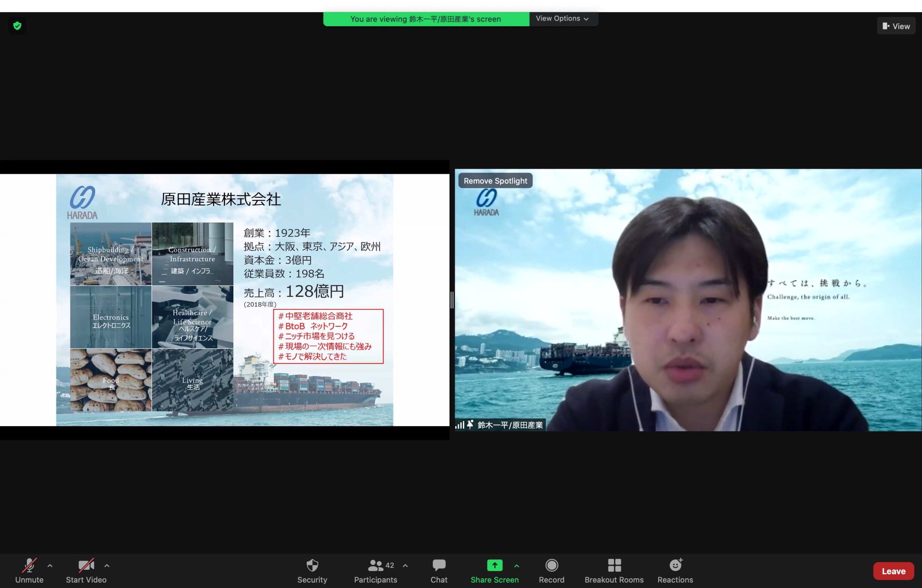922x588 pixels.
Task: Click the Shipbuilding / Ocean Development tile
Action: pyautogui.click(x=111, y=254)
